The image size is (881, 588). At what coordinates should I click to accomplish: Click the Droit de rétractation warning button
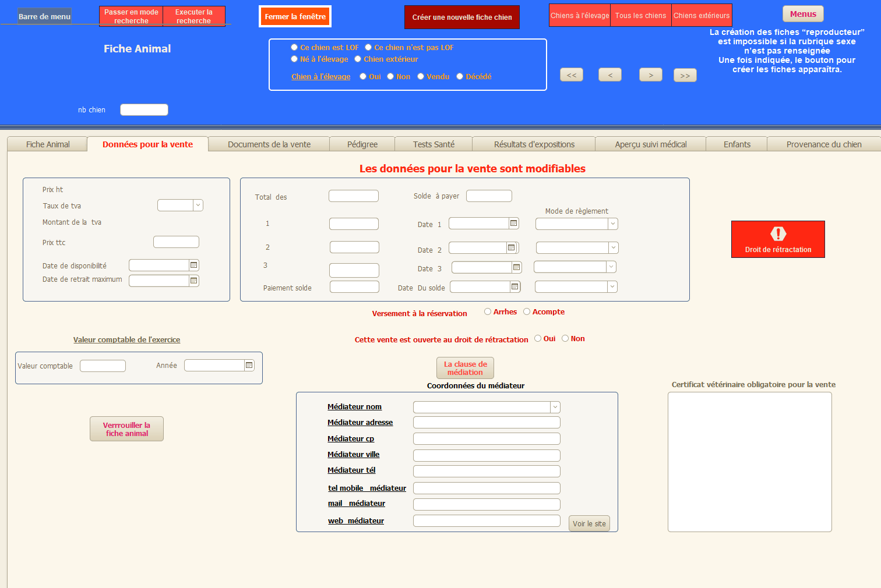pyautogui.click(x=778, y=239)
